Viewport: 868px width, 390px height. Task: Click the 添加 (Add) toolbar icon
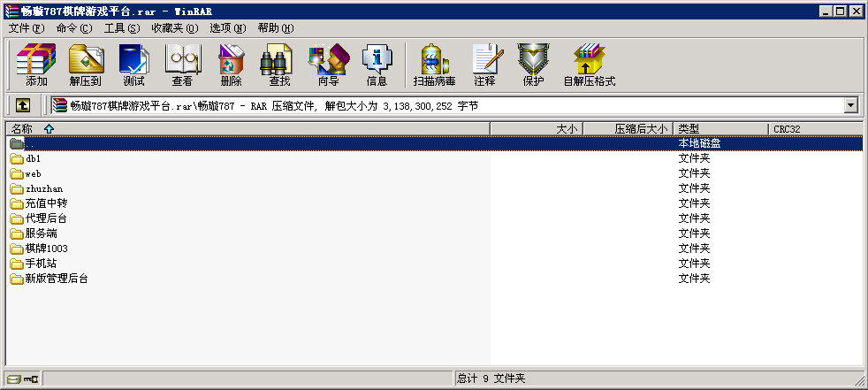[36, 65]
